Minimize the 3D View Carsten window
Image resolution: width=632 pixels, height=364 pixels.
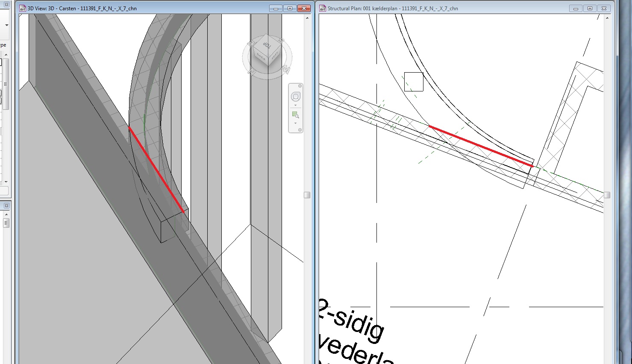tap(276, 9)
